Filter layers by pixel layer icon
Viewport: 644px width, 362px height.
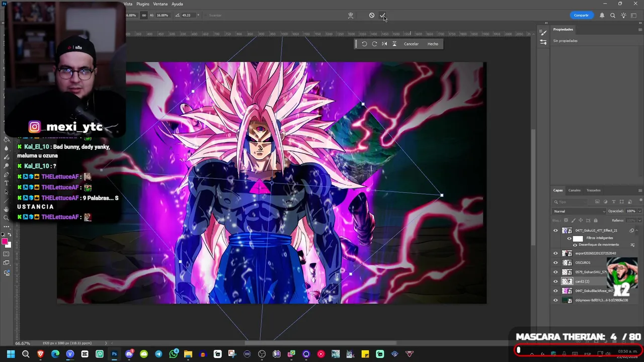[x=597, y=202]
